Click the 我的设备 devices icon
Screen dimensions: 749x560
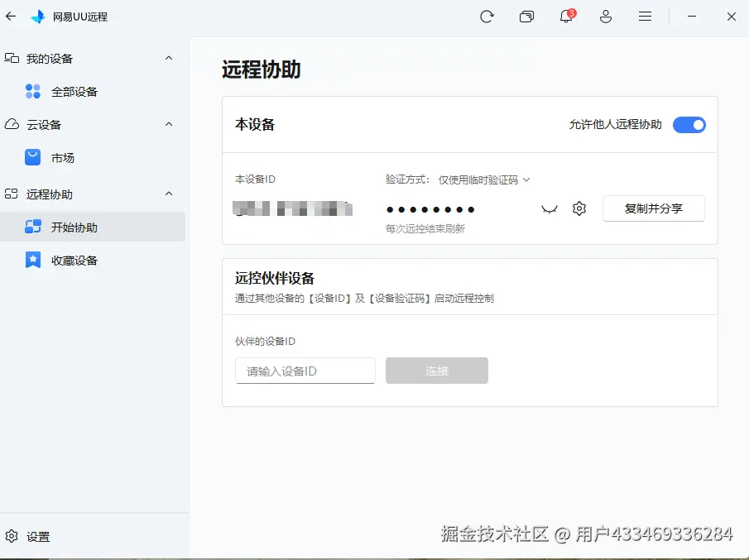[x=12, y=58]
